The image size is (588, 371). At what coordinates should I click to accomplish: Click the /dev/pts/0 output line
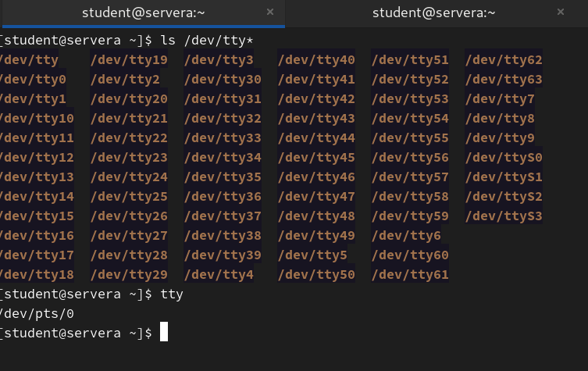37,313
